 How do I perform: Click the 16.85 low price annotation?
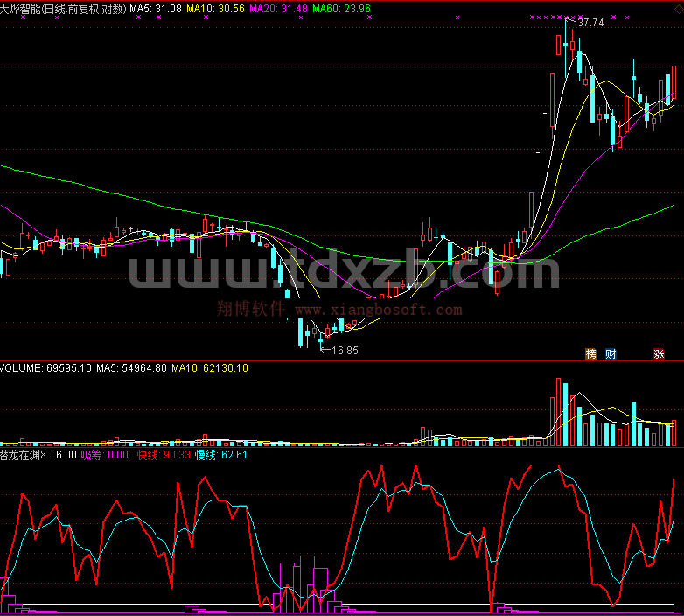click(x=345, y=351)
